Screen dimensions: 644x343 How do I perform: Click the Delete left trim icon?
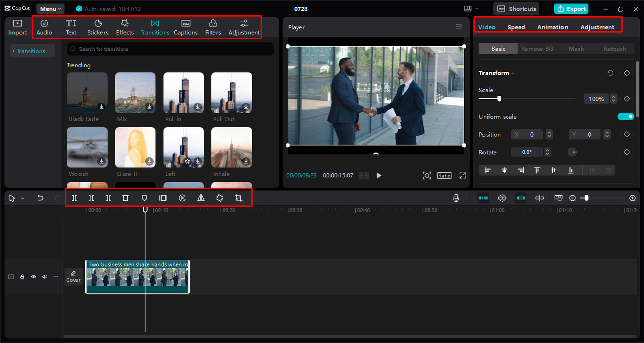coord(92,198)
